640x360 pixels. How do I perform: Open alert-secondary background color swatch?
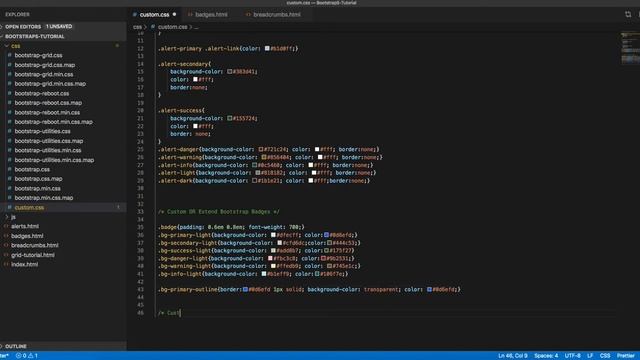[230, 71]
